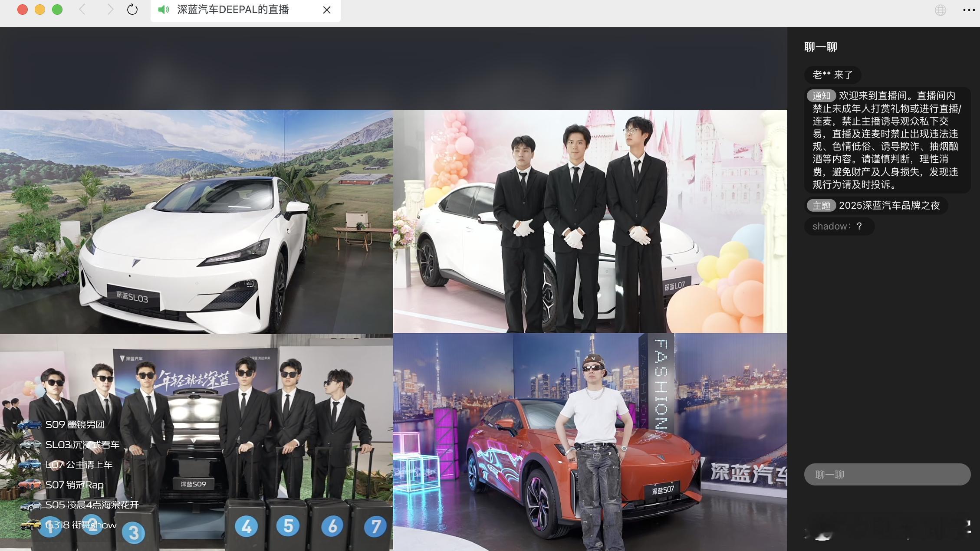Click the shadow: ? chat message
This screenshot has height=551, width=980.
coord(839,226)
